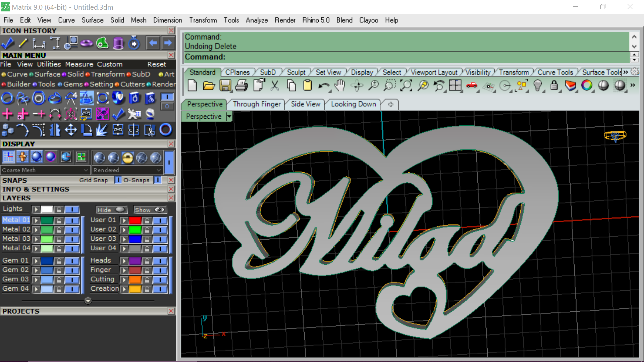644x362 pixels.
Task: Open the Rendered display mode dropdown
Action: [x=127, y=170]
